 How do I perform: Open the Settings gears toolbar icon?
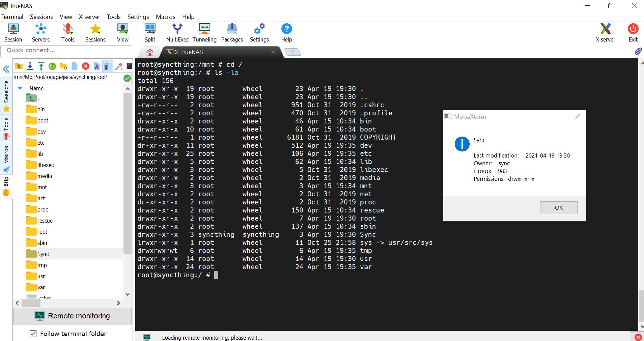click(259, 33)
